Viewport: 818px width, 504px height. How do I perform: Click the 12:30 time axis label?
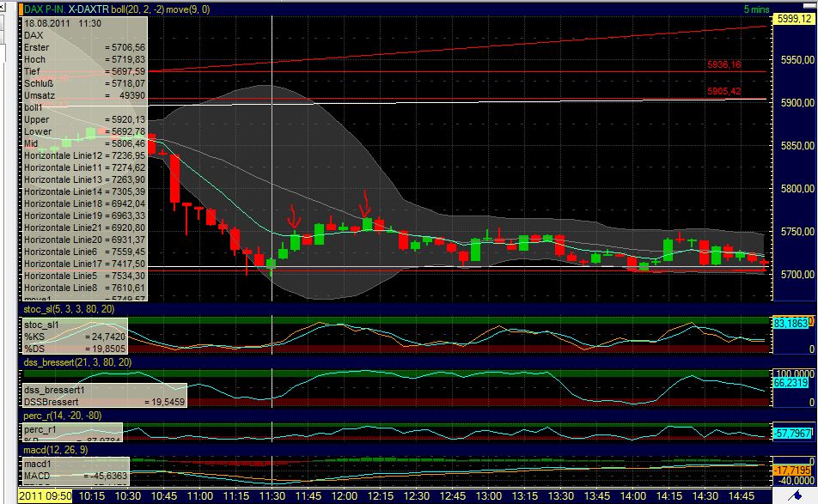(416, 495)
